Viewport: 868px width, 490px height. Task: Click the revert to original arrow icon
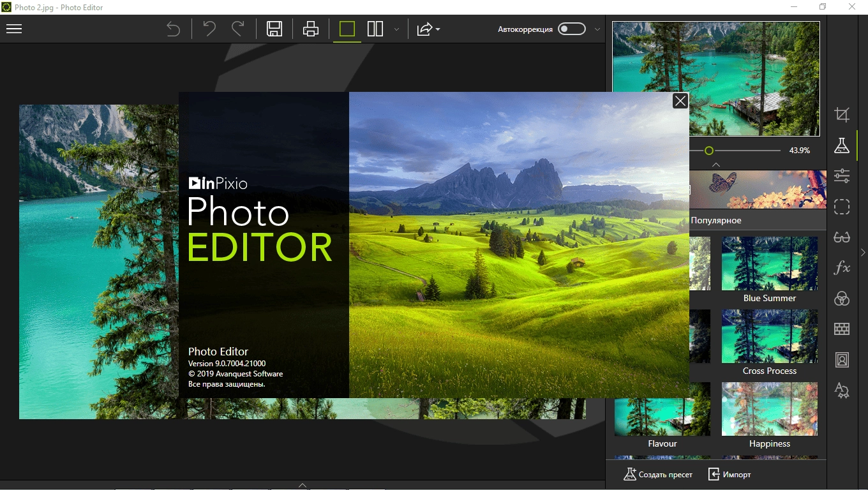coord(173,29)
